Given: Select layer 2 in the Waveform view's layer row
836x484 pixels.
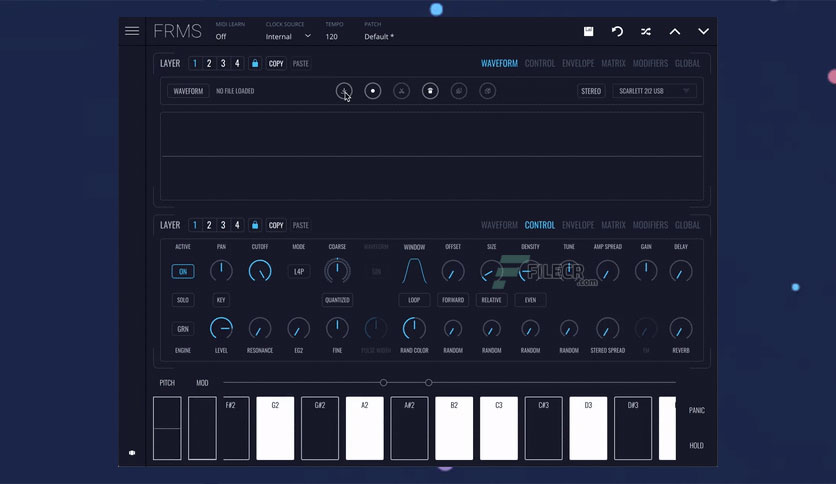Looking at the screenshot, I should coord(209,63).
